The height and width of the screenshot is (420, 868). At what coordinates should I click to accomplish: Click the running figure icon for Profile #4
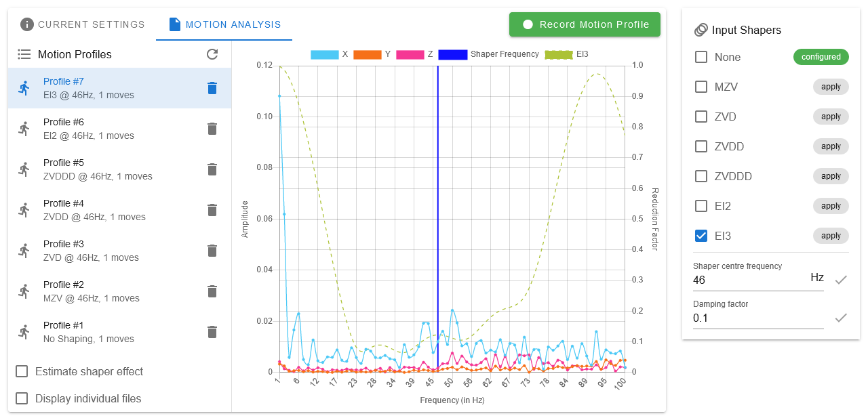24,210
